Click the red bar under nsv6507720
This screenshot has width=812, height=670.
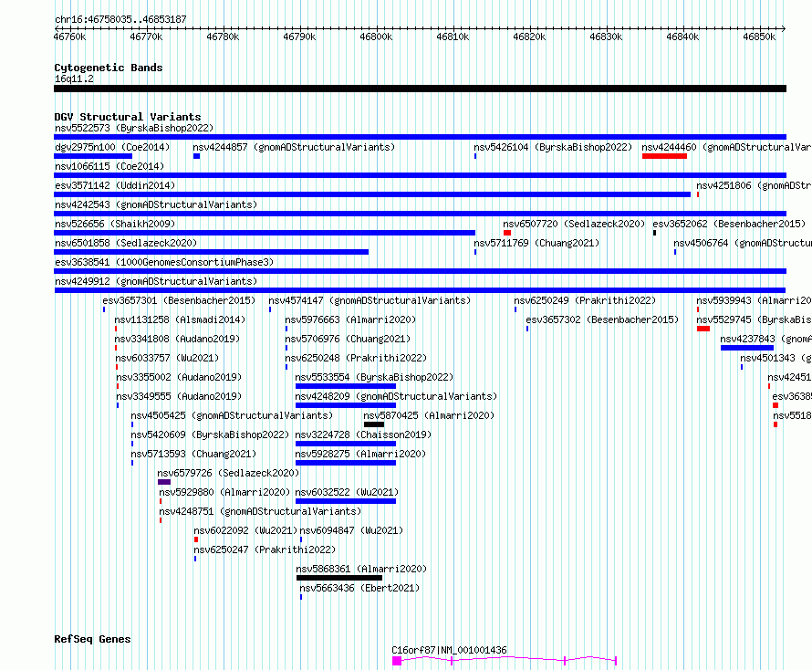[507, 233]
